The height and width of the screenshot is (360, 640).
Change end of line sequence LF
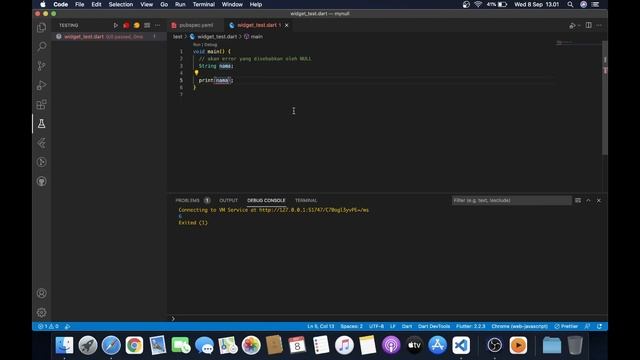point(393,327)
